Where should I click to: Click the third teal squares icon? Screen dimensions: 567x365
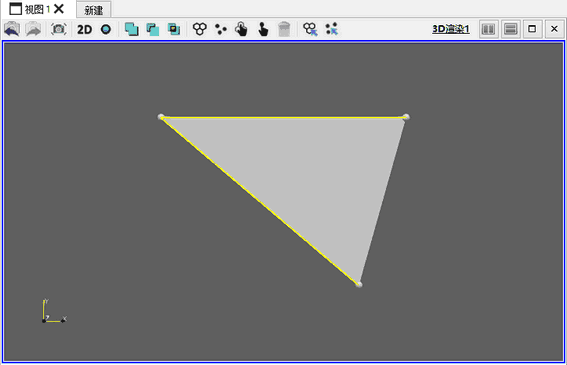click(x=174, y=29)
